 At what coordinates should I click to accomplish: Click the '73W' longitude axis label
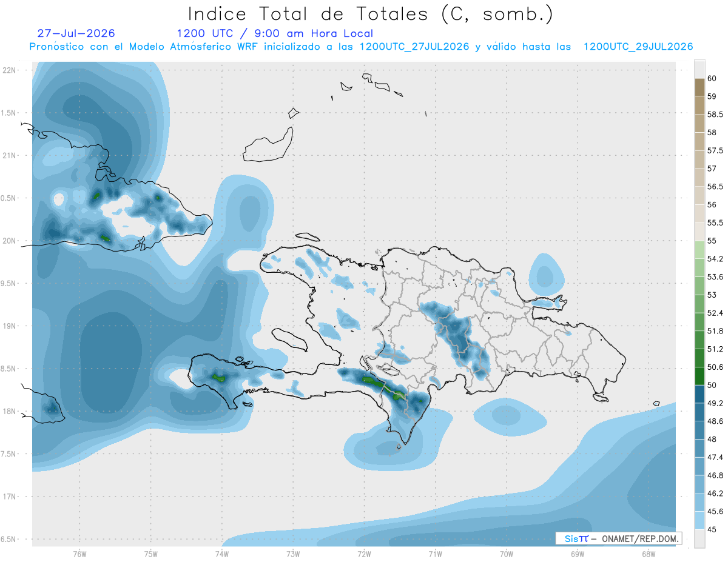tap(293, 554)
